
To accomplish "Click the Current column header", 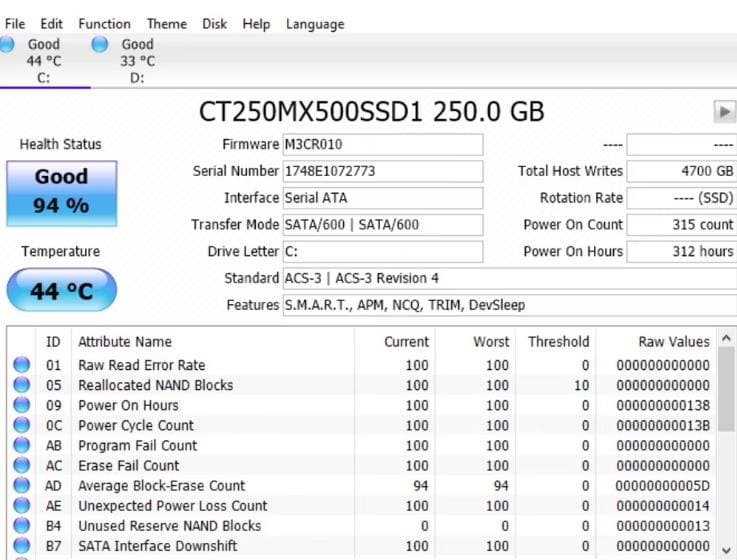I will [395, 342].
